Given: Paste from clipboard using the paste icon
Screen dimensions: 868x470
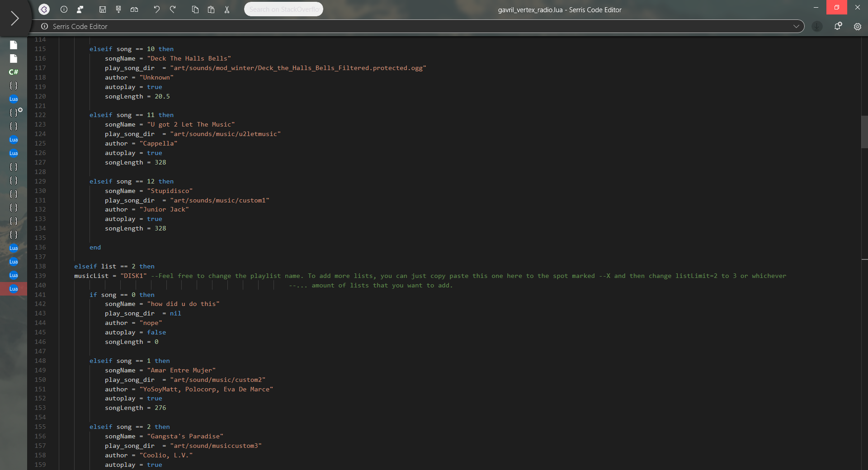Looking at the screenshot, I should coord(211,9).
